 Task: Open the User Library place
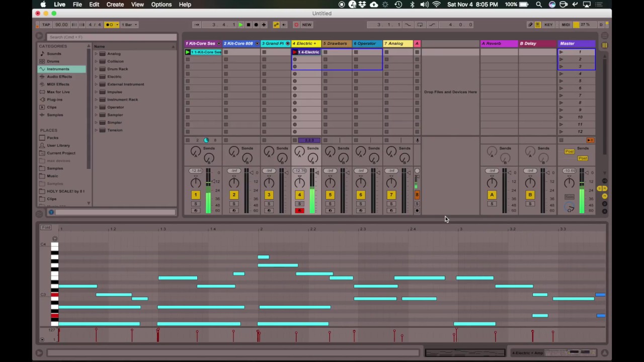(58, 145)
